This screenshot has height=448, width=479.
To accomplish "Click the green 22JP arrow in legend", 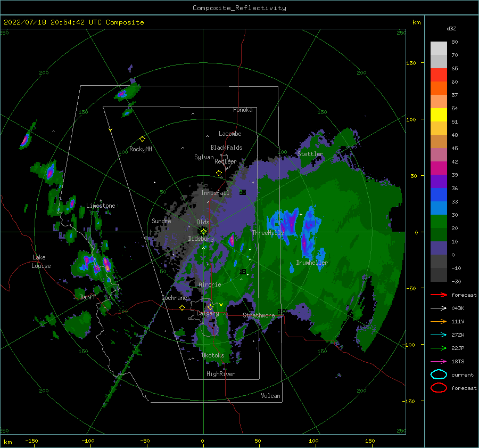I will pos(439,348).
